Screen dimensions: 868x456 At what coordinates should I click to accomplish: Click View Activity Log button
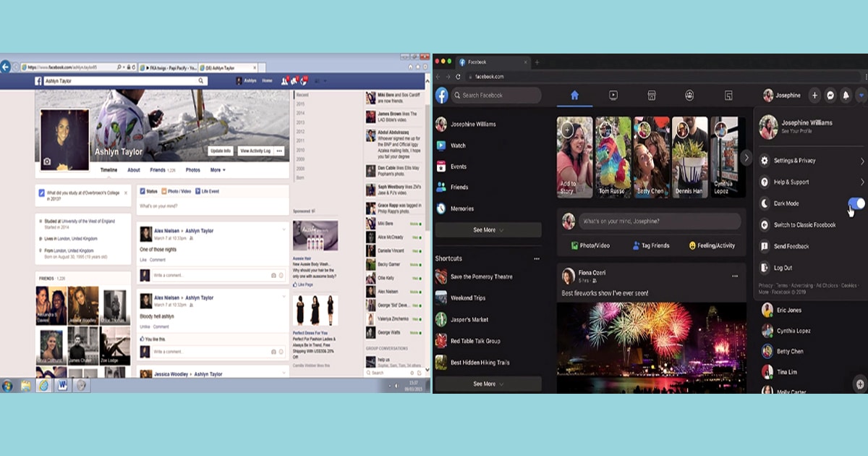pos(255,151)
